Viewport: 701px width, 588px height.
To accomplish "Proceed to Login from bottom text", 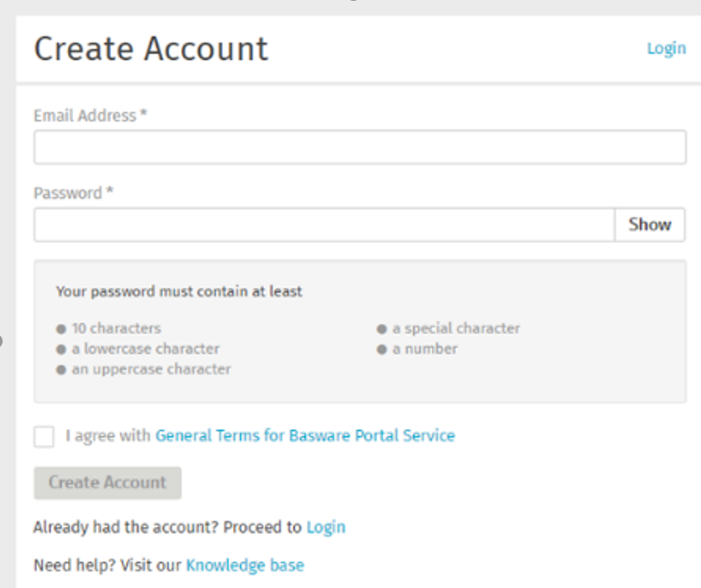I will click(326, 526).
